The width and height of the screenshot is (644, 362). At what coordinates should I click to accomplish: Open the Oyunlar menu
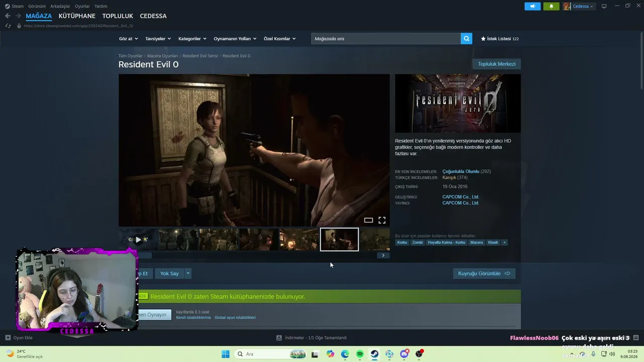pos(83,7)
